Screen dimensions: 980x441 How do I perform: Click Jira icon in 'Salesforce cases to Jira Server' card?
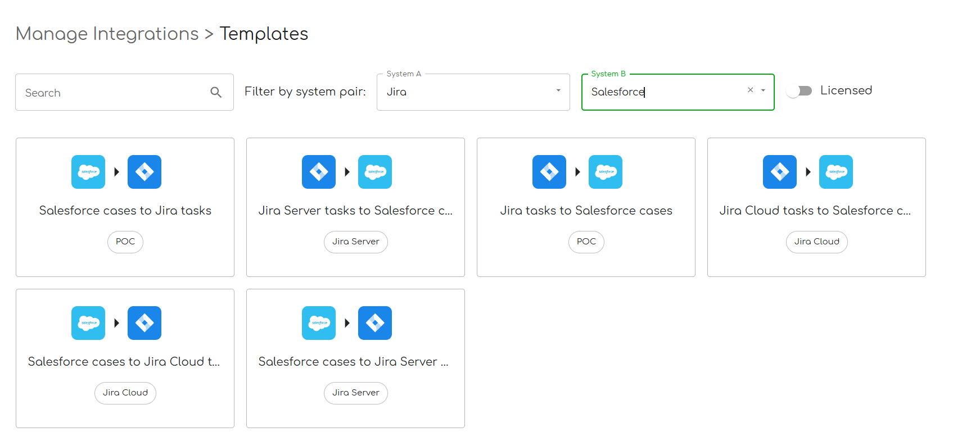(375, 323)
